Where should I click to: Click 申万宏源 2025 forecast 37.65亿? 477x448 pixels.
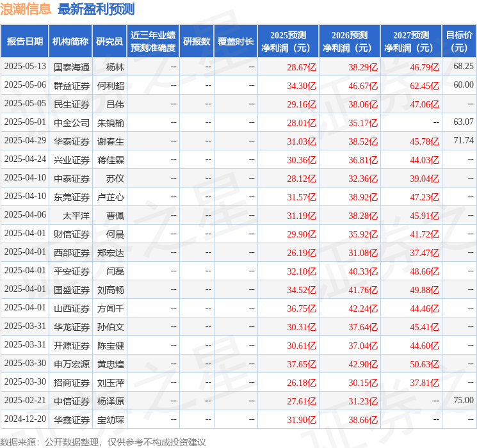302,364
